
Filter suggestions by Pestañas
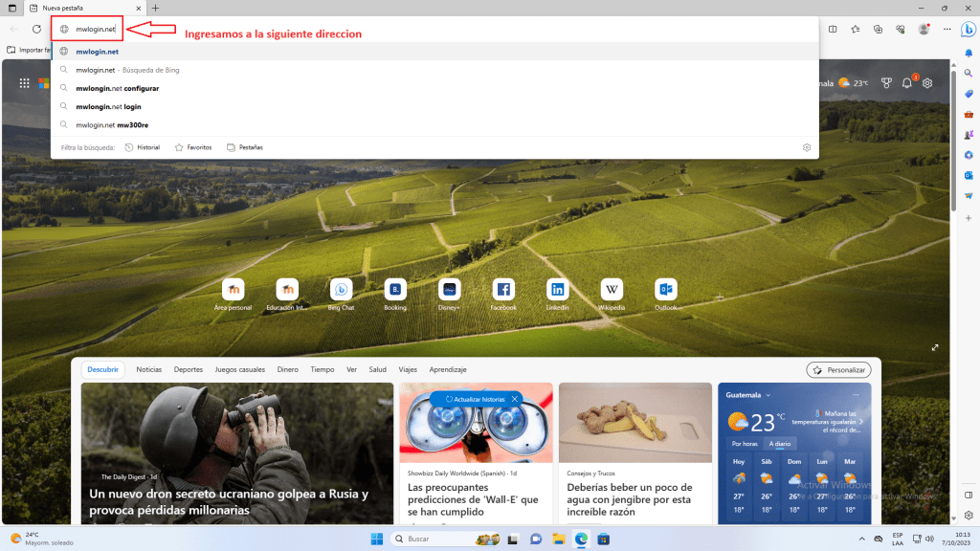point(245,147)
